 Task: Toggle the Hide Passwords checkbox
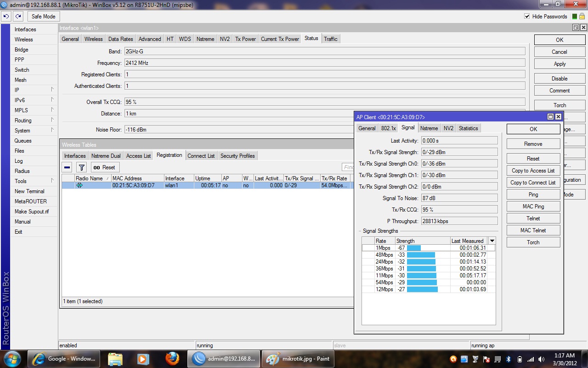[527, 17]
